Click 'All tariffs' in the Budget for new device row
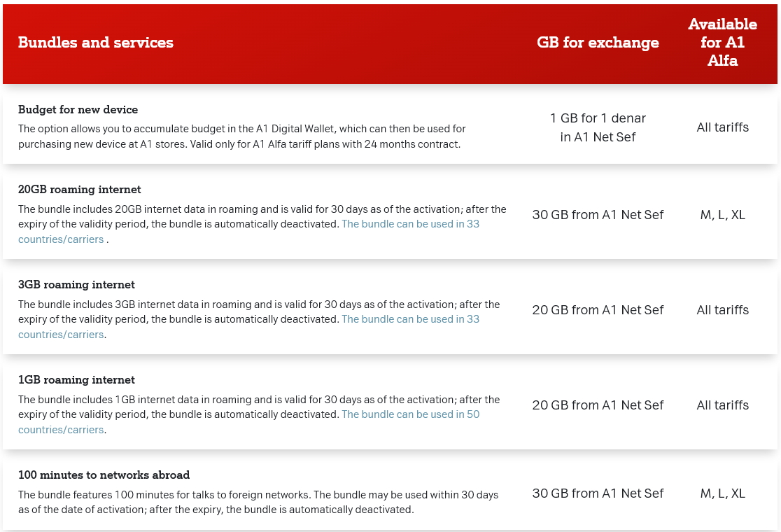This screenshot has width=781, height=532. 722,127
